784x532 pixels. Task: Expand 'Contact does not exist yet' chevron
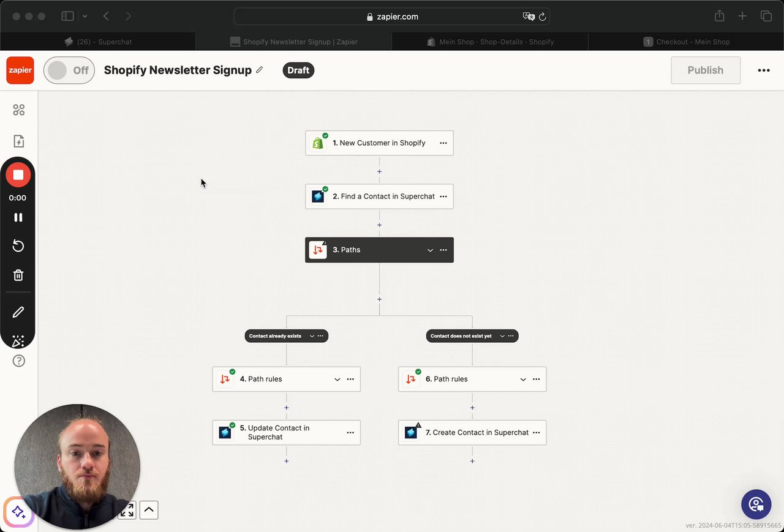tap(502, 336)
